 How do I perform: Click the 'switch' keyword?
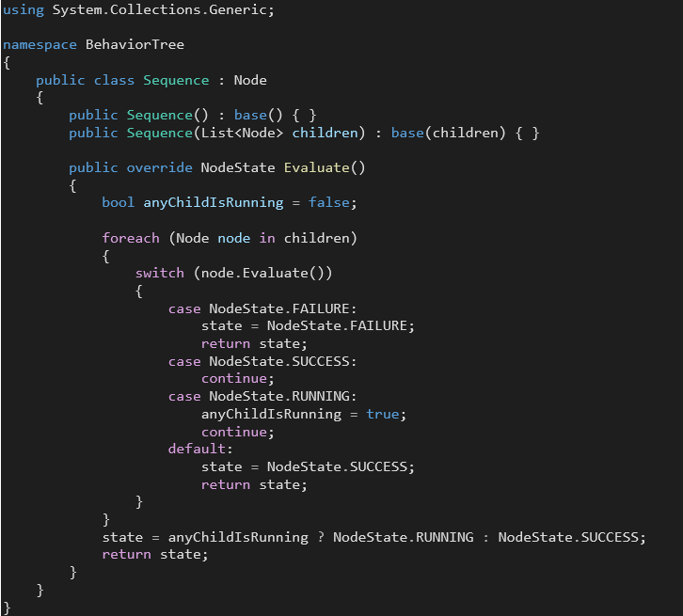(x=160, y=273)
